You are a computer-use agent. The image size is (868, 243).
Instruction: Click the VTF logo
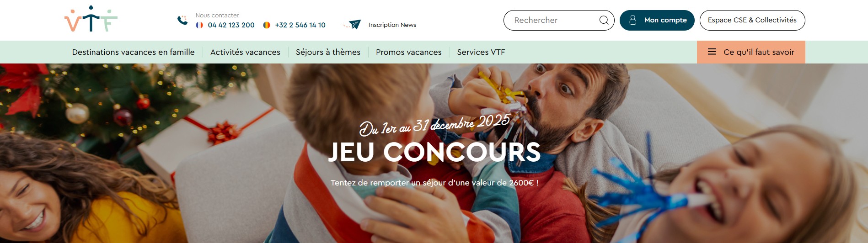click(91, 19)
